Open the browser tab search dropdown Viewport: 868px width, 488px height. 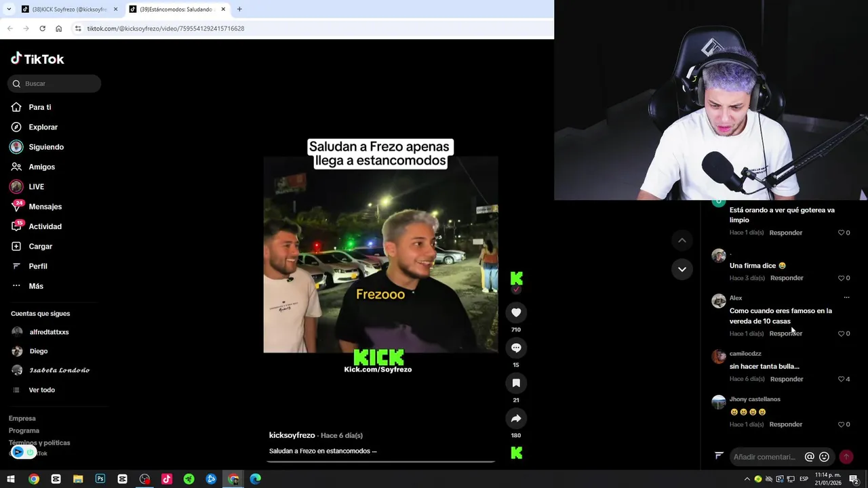click(8, 9)
